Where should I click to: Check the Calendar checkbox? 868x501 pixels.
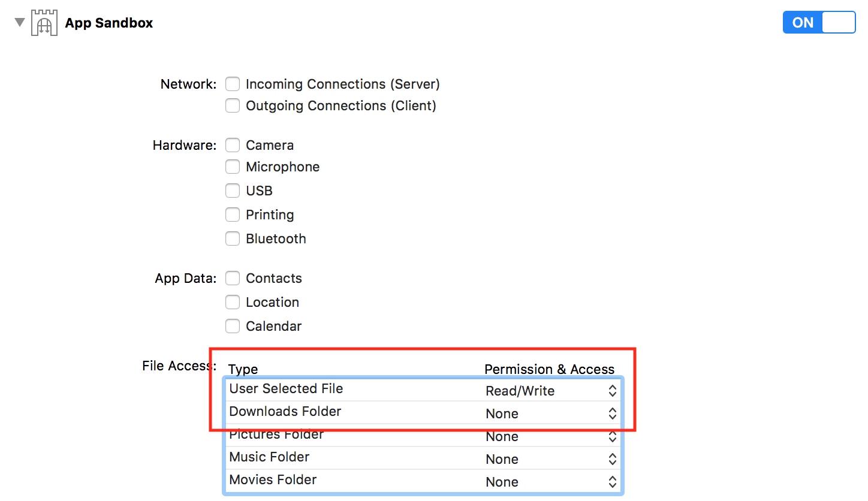click(x=233, y=327)
